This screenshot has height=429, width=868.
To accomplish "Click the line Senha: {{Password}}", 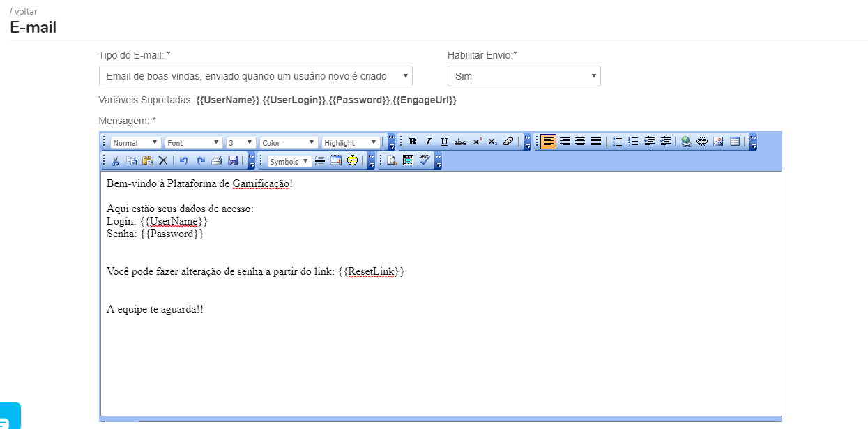I will [x=155, y=234].
